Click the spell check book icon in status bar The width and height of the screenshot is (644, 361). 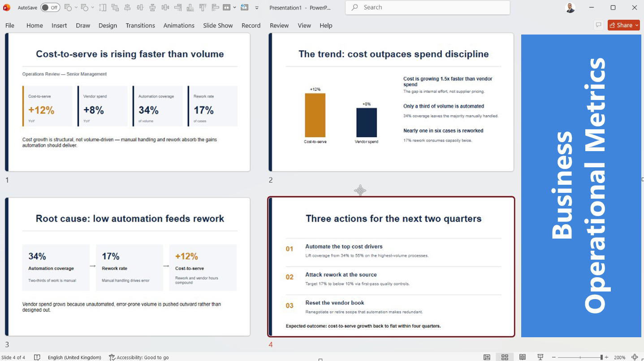click(37, 357)
